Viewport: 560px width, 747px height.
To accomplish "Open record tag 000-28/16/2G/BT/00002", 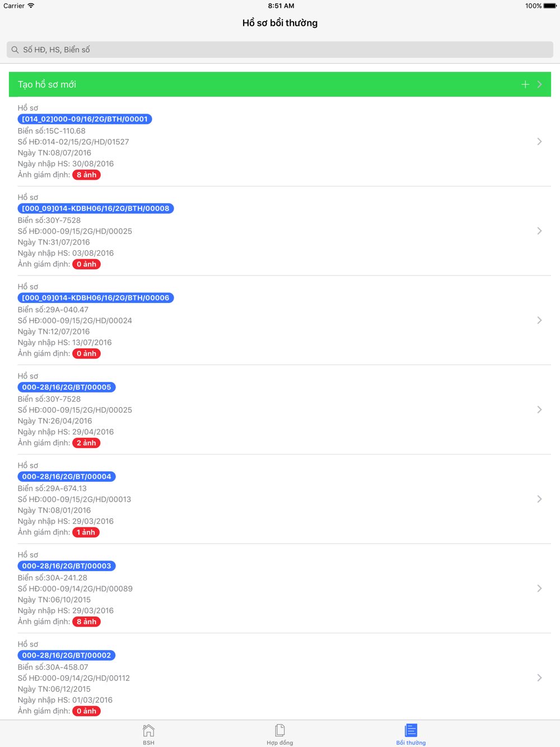I will pos(67,655).
